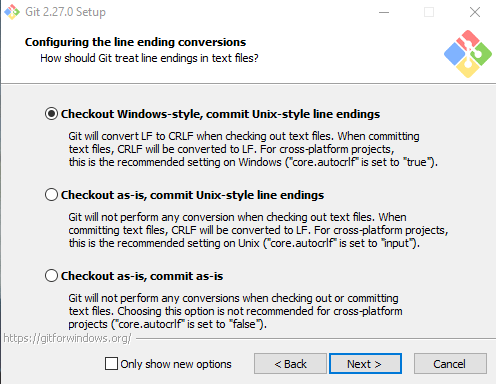
Task: Enable the Only show new options checkbox
Action: 111,364
